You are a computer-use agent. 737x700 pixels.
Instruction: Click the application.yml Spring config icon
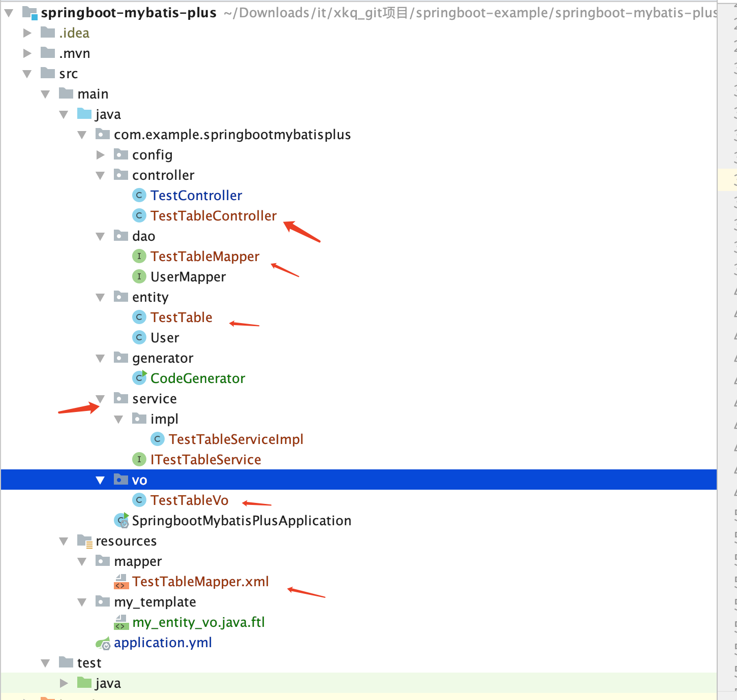(103, 643)
